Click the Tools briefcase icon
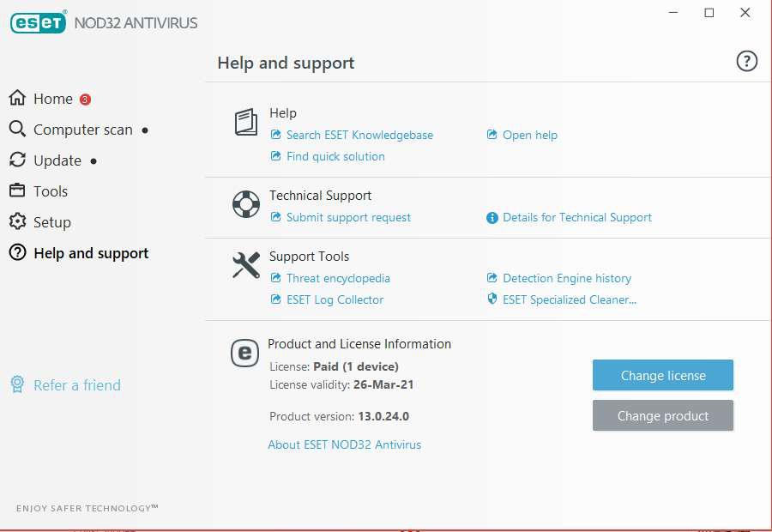This screenshot has width=772, height=532. pos(17,190)
